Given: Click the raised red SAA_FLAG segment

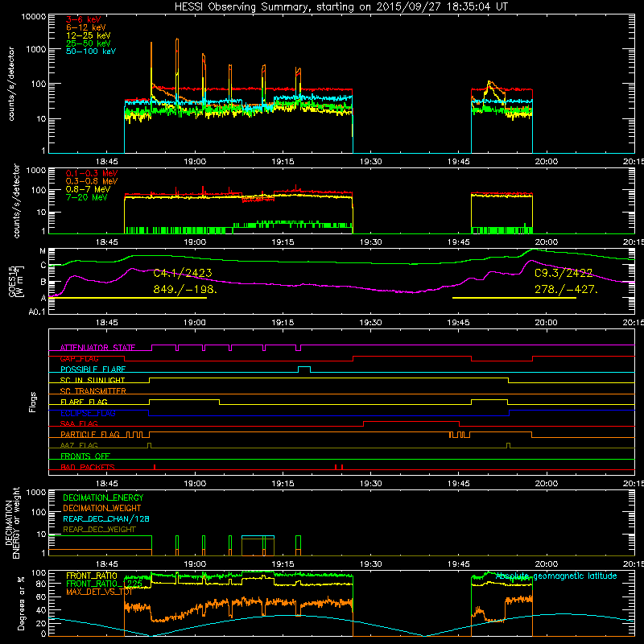Looking at the screenshot, I should (411, 422).
